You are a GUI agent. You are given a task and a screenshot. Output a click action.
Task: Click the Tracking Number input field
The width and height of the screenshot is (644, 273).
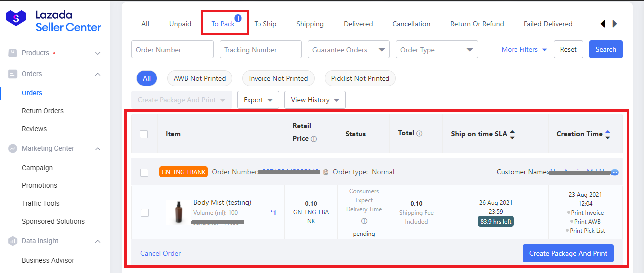(260, 49)
